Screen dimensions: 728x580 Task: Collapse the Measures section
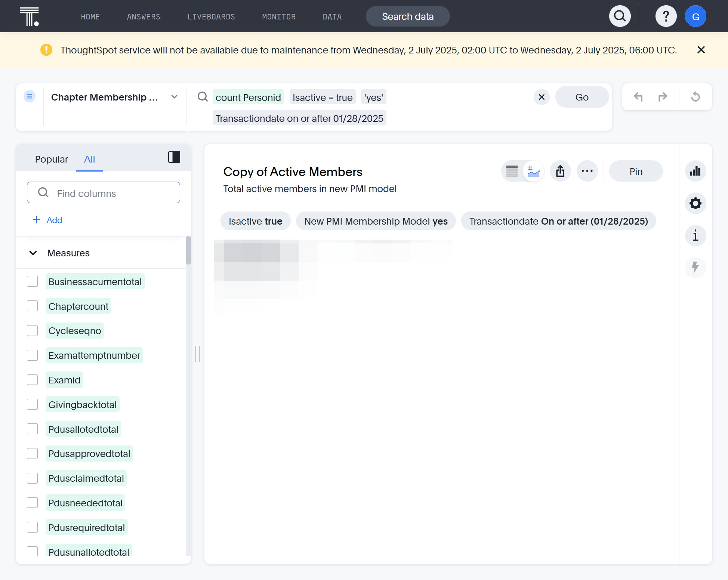(33, 253)
